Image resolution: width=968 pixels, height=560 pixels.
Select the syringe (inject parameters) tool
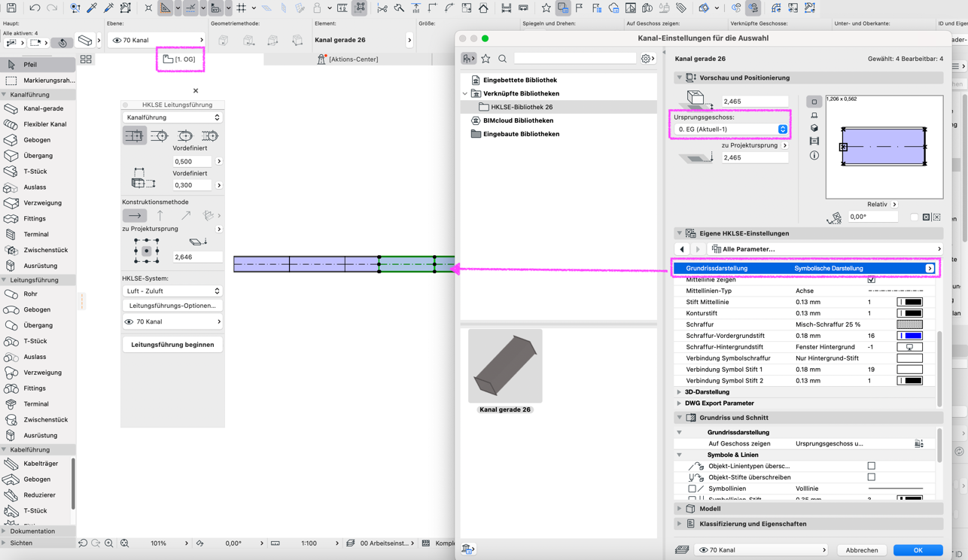pyautogui.click(x=108, y=8)
